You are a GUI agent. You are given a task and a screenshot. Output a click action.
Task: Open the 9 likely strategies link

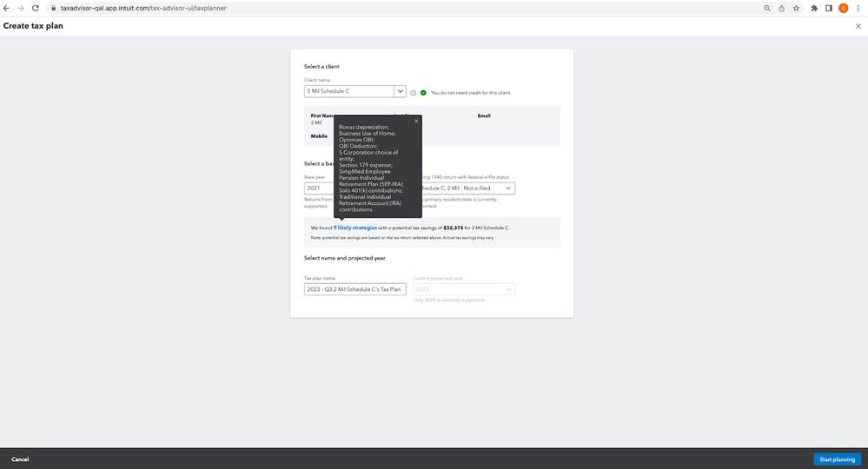(354, 228)
